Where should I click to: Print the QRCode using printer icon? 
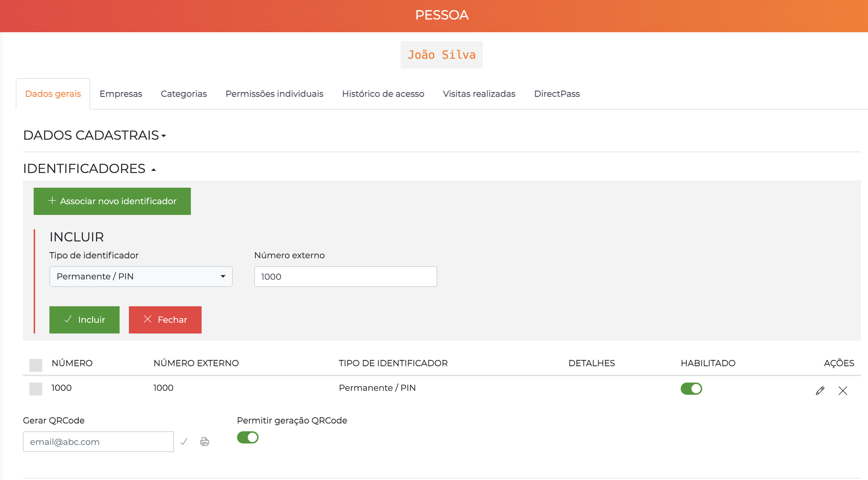[x=204, y=441]
